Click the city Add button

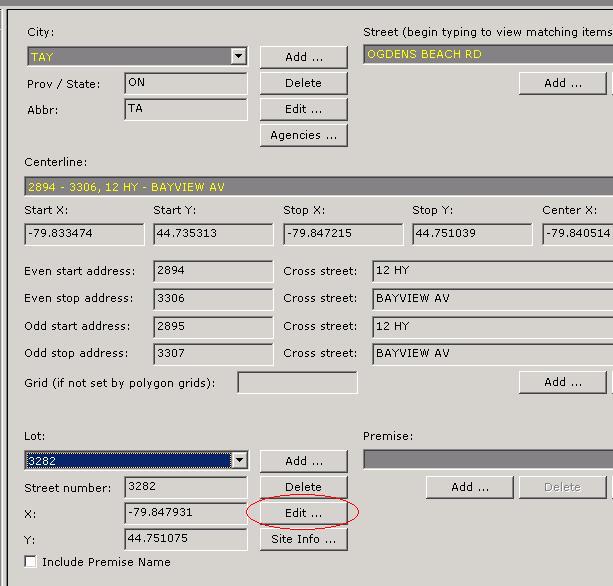click(303, 57)
